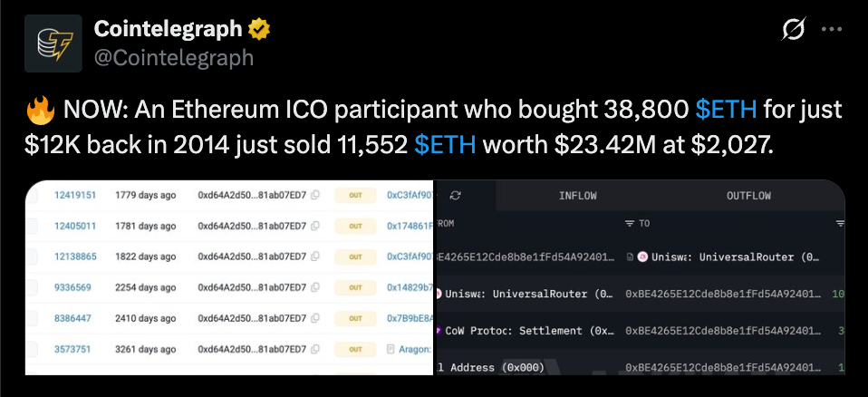Copy address in the 3261 days ago row
Image resolution: width=868 pixels, height=397 pixels.
[x=314, y=348]
